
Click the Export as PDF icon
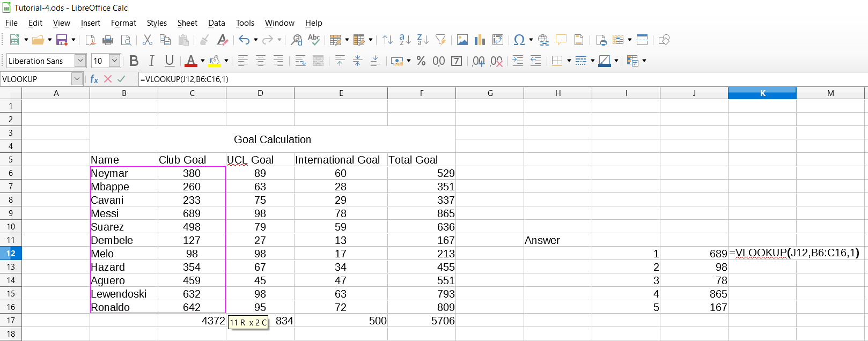pos(91,40)
